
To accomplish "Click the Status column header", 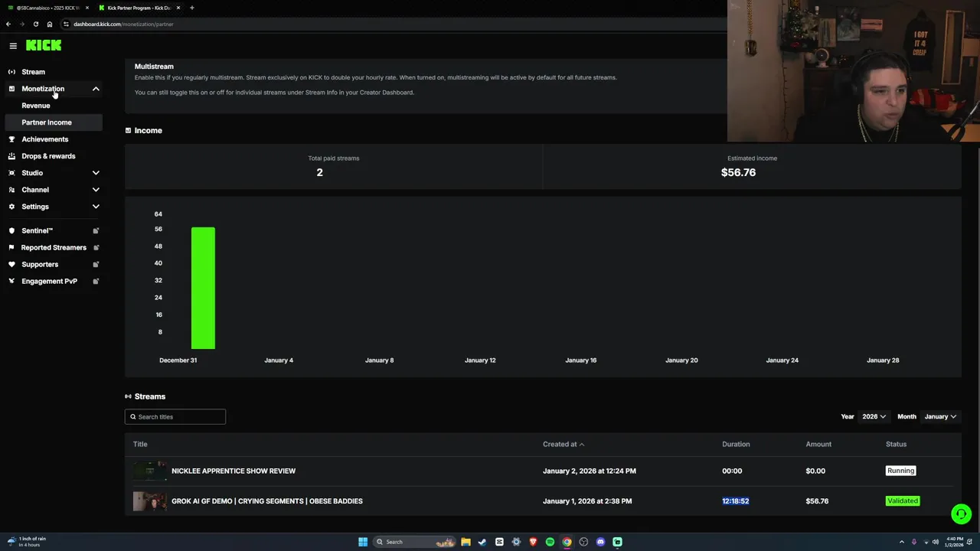I will (896, 444).
